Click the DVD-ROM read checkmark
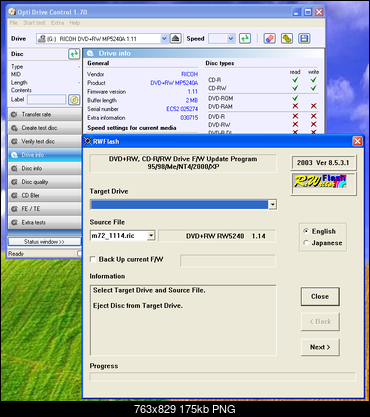This screenshot has width=370, height=417. (295, 98)
